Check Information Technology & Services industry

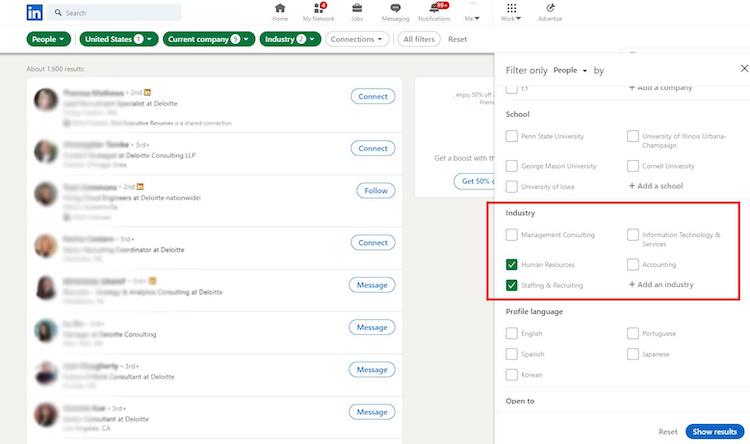[633, 235]
